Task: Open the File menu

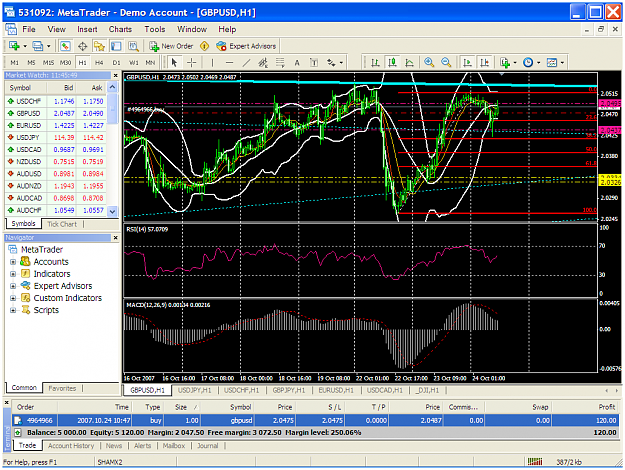Action: 29,29
